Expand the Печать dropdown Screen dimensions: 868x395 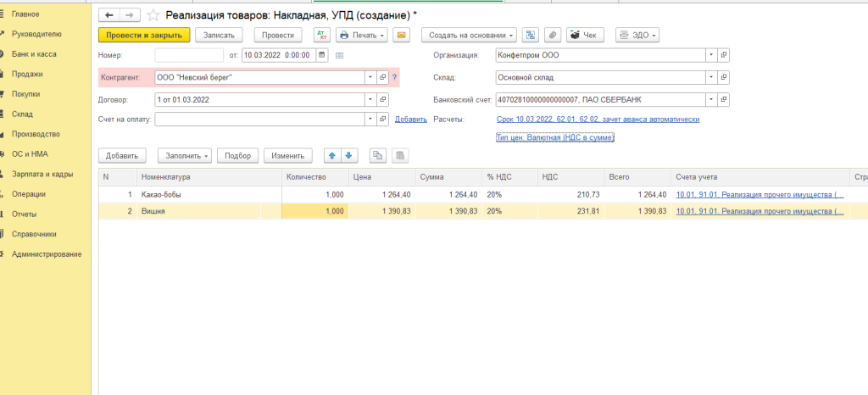tap(362, 35)
